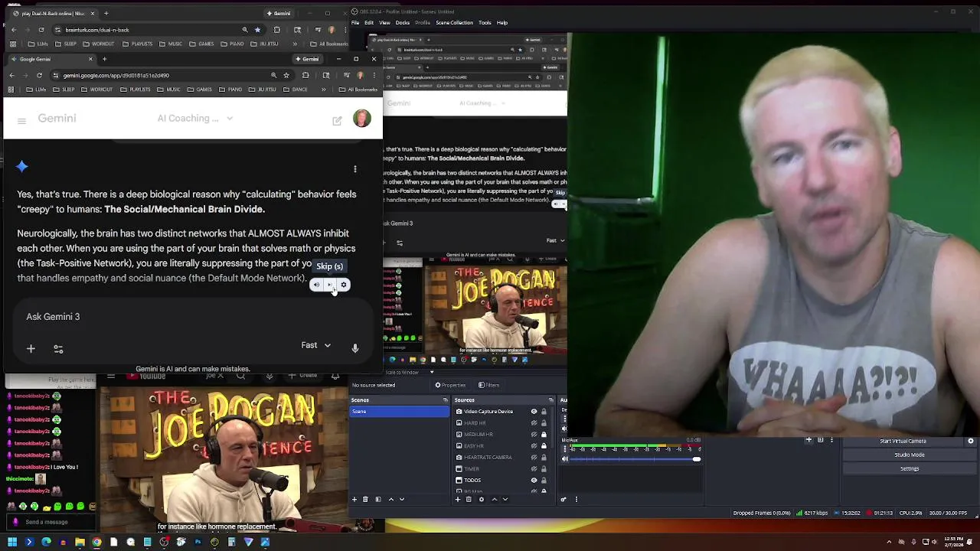Open source Filters button in OBS toolbar

(x=489, y=385)
